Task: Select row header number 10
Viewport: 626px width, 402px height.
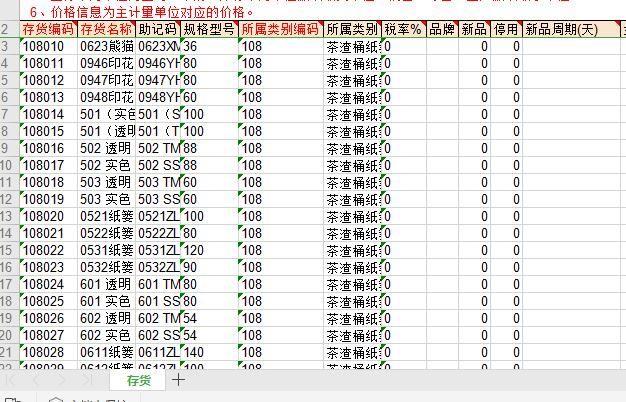Action: pyautogui.click(x=9, y=165)
